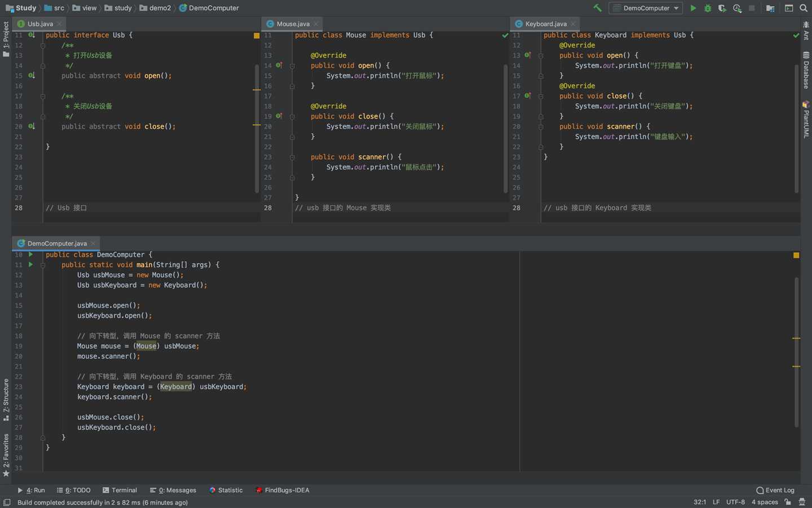Switch to the Keyboard.java tab
The width and height of the screenshot is (812, 508).
(x=545, y=24)
